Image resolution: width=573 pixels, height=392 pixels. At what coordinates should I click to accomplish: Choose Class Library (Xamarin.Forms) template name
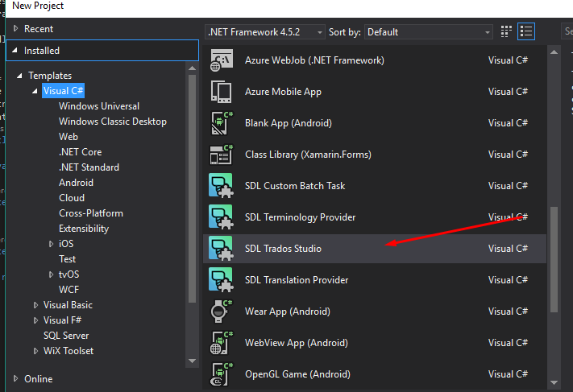pyautogui.click(x=308, y=155)
